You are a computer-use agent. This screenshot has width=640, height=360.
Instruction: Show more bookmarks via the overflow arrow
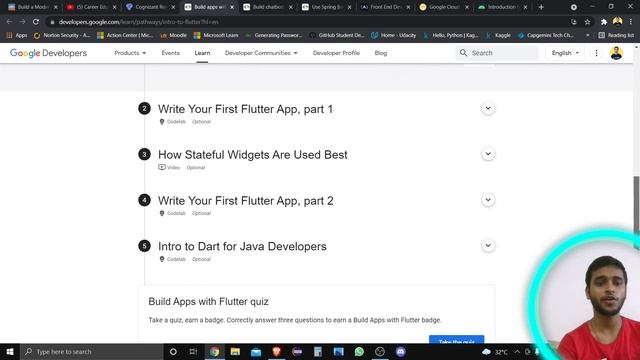pyautogui.click(x=587, y=36)
